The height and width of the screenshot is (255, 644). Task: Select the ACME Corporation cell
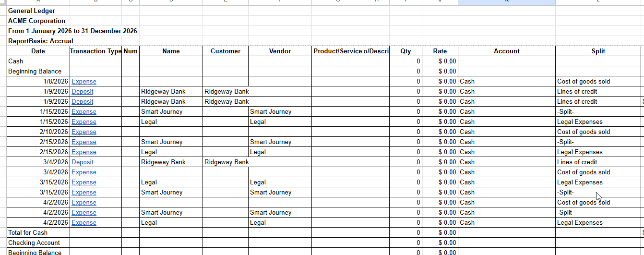(36, 21)
